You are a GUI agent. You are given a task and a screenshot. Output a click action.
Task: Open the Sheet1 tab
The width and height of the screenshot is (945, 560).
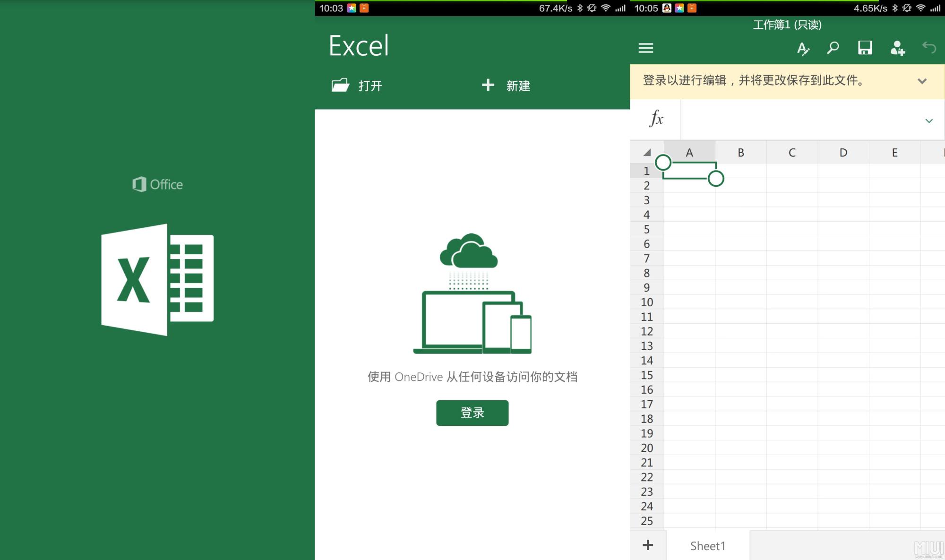[x=707, y=546]
